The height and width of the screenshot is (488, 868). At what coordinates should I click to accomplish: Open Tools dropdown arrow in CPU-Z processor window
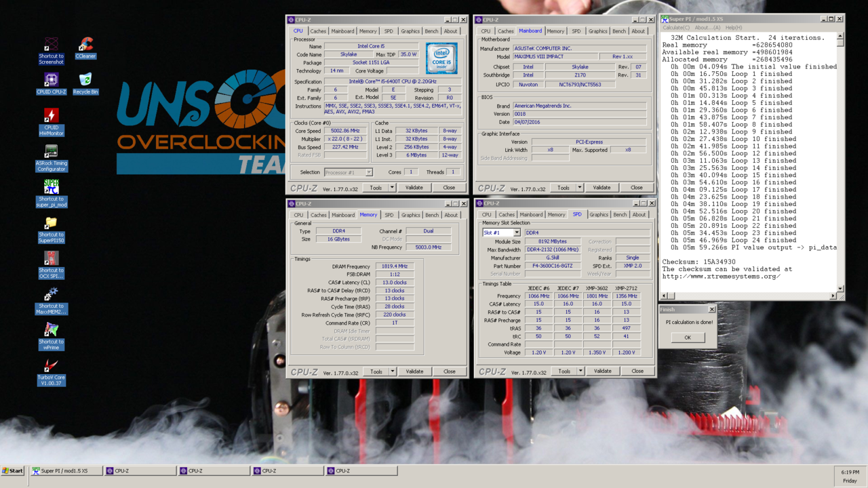pos(392,188)
